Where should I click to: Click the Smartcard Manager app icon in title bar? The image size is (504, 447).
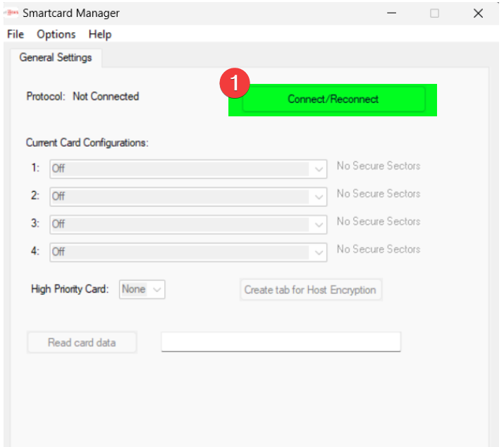tap(11, 13)
